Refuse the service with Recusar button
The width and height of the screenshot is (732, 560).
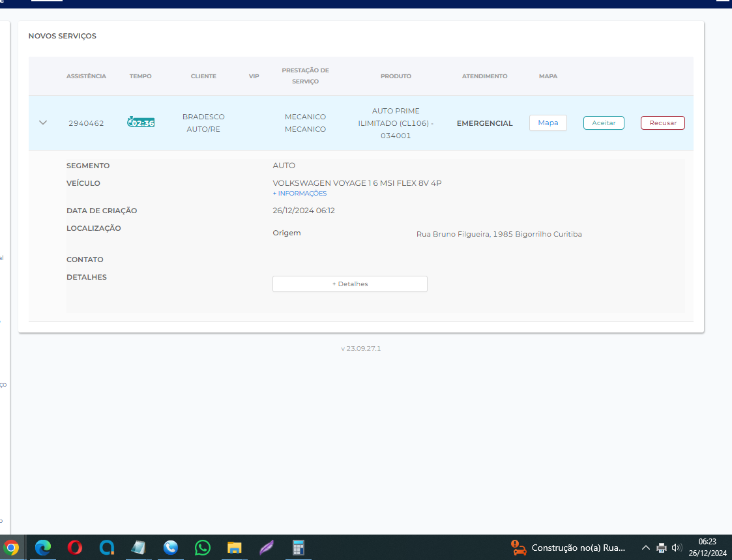[662, 123]
